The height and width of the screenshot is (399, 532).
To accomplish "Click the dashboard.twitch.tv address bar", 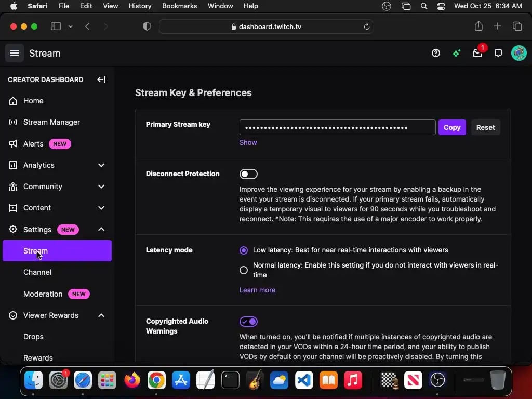I will 266,26.
